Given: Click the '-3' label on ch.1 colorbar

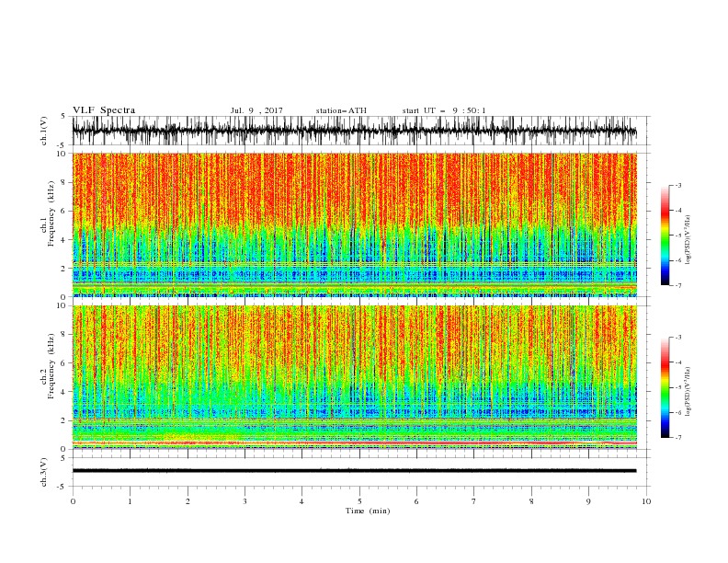Looking at the screenshot, I should coord(678,185).
